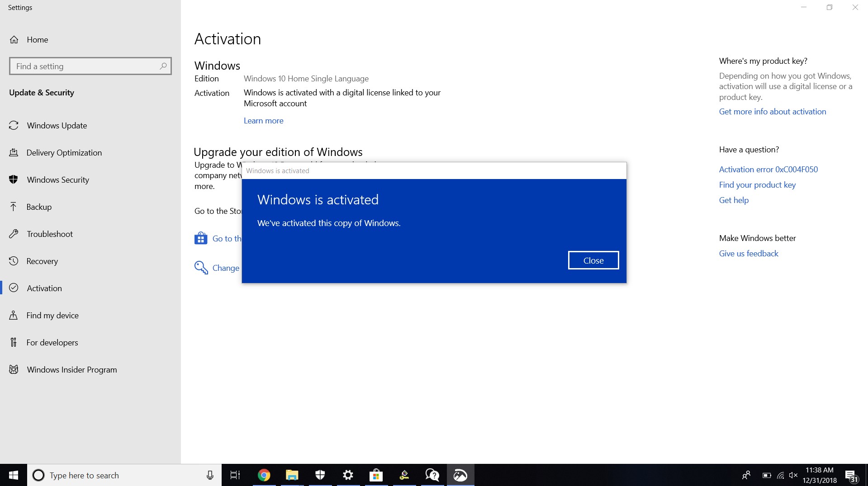
Task: Click the Find your product key link
Action: pos(757,185)
